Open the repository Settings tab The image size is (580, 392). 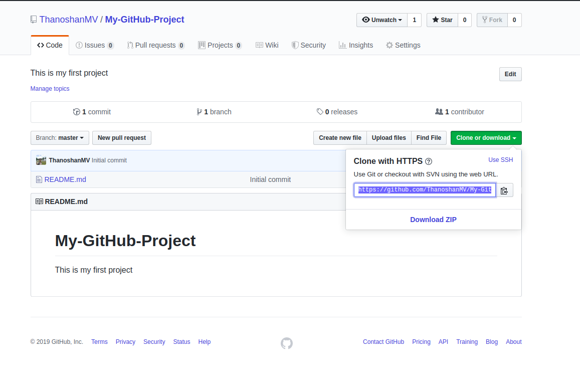(x=403, y=45)
